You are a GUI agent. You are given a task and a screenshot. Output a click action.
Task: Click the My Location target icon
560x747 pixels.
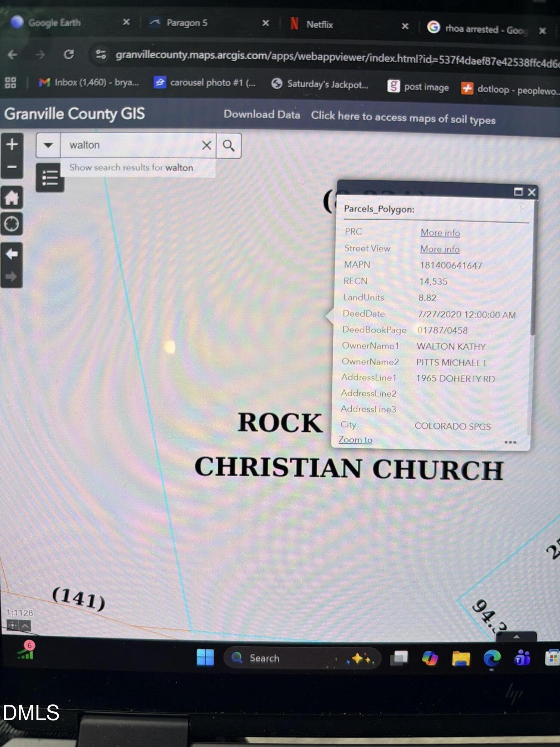click(x=12, y=224)
